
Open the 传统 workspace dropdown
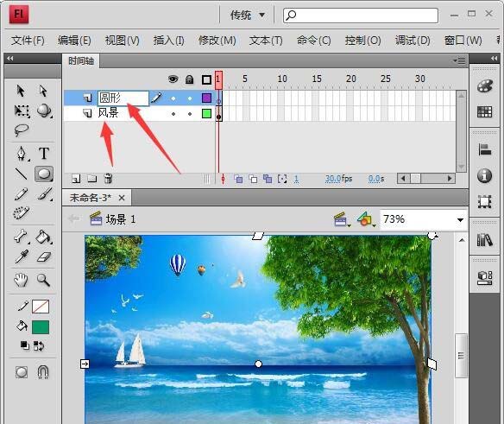tap(247, 15)
